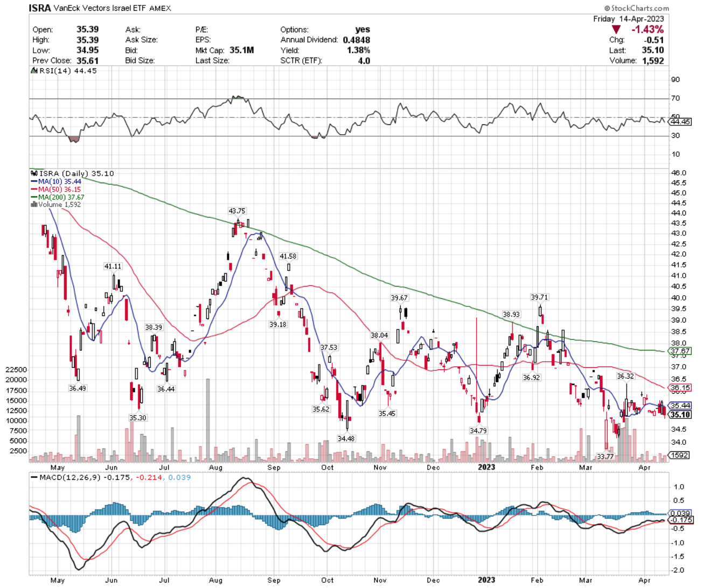This screenshot has width=710, height=588.
Task: Click the 39.18 price annotation
Action: click(x=278, y=325)
